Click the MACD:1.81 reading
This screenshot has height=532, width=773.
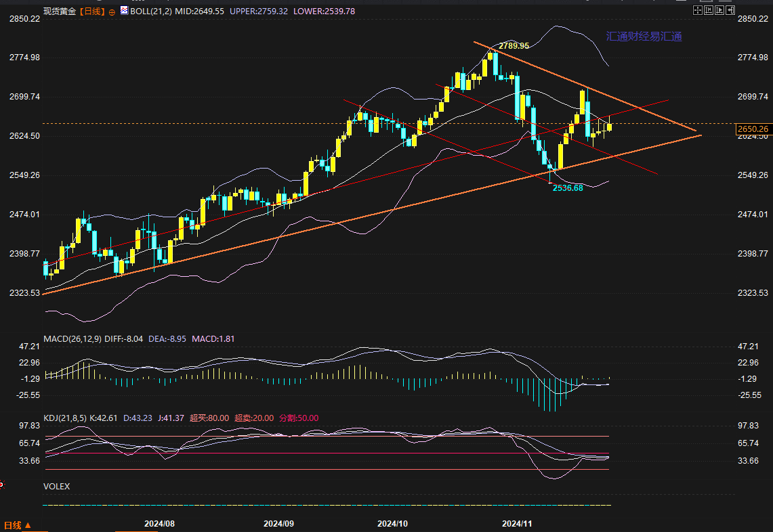pyautogui.click(x=213, y=339)
